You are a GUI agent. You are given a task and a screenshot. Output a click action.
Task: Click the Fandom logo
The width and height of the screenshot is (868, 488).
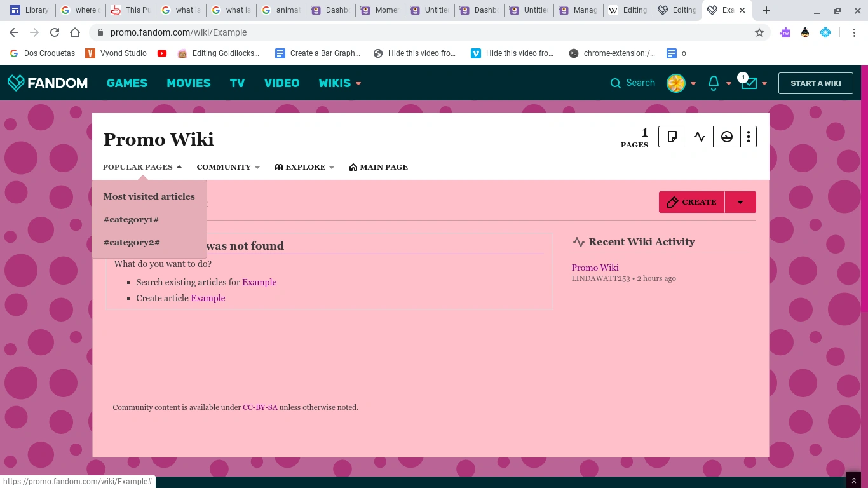coord(48,83)
